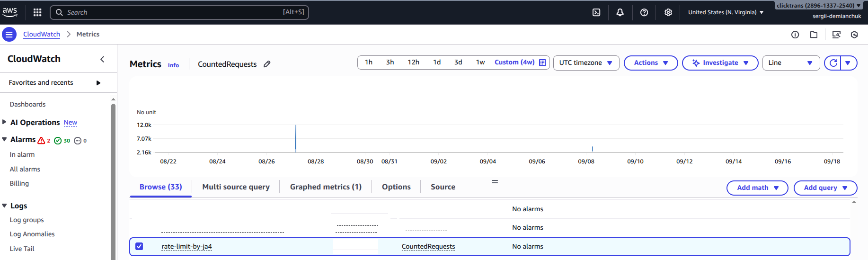The image size is (868, 260).
Task: Click the New badge beside AI Operations
Action: 71,122
